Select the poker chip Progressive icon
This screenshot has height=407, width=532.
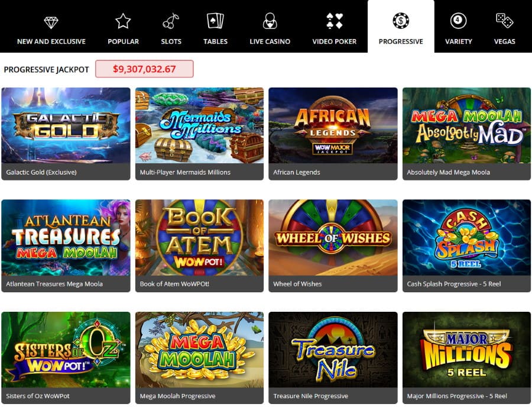401,21
